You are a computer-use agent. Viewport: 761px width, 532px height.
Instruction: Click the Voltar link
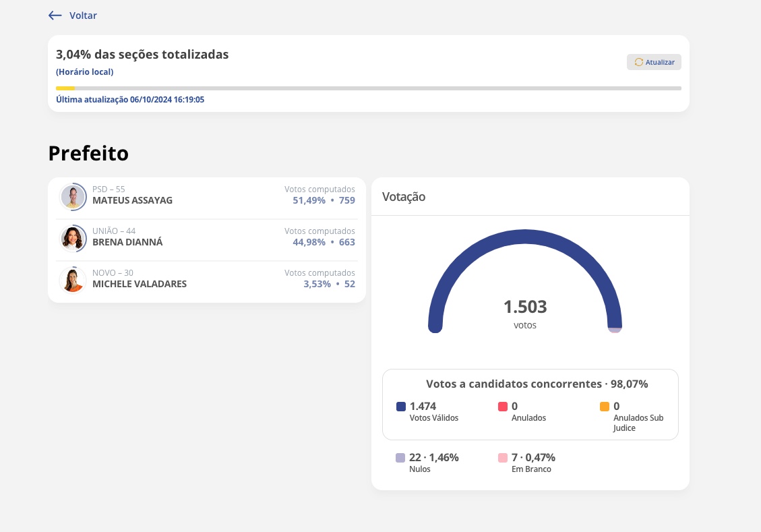(83, 16)
